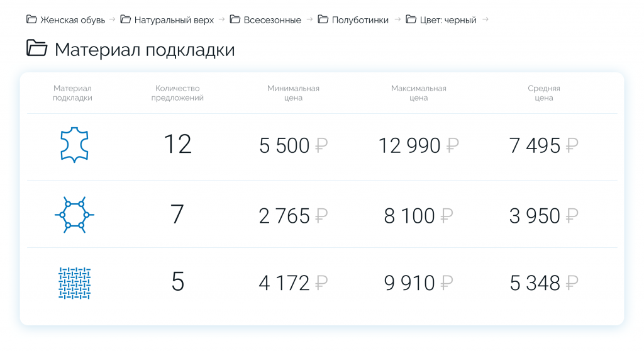Navigate to Всесезонные breadcrumb
644x353 pixels.
click(272, 20)
